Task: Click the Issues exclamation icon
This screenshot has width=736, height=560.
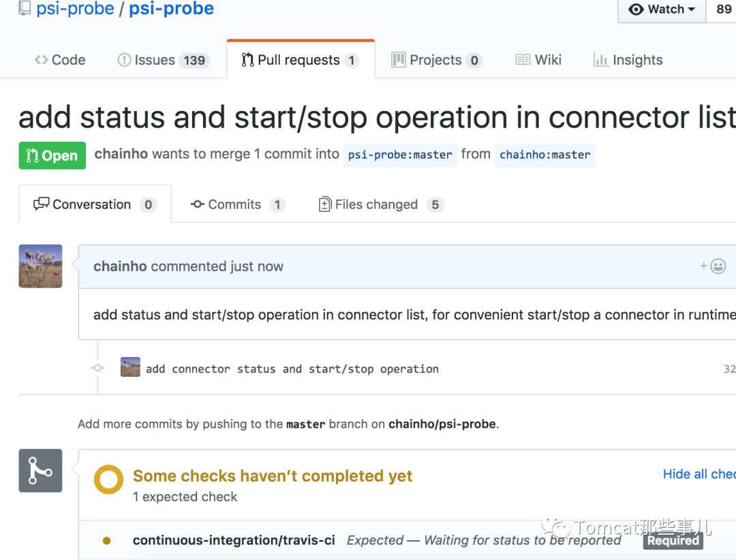Action: [x=124, y=60]
